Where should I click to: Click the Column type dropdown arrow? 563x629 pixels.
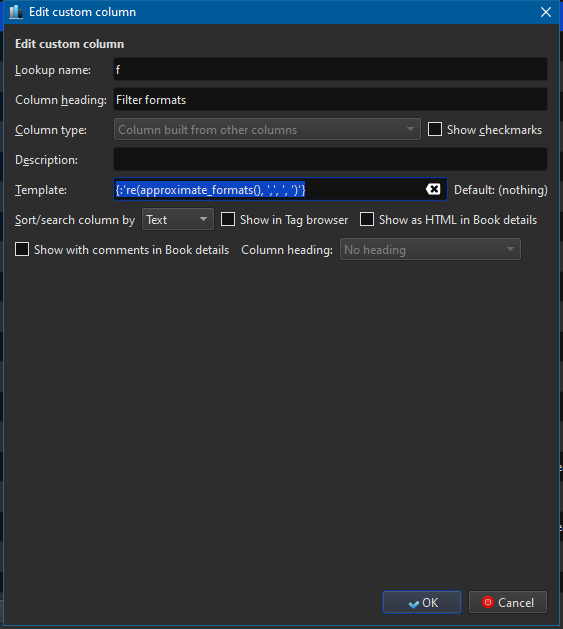tap(410, 129)
